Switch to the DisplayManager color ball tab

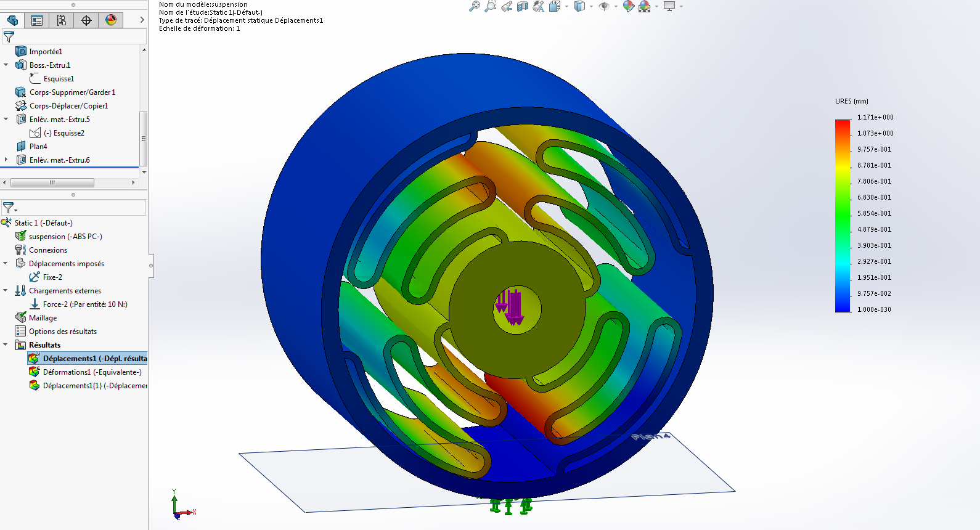[x=111, y=20]
